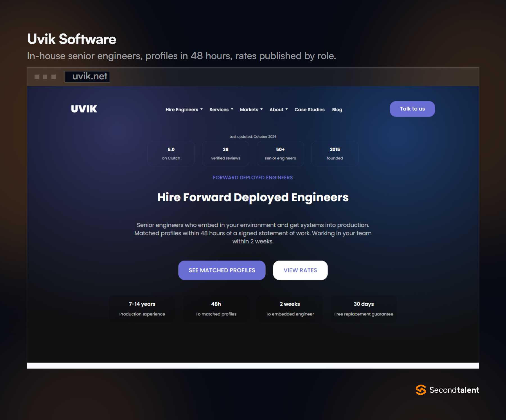Click the 7-14 years production experience card

coord(142,308)
